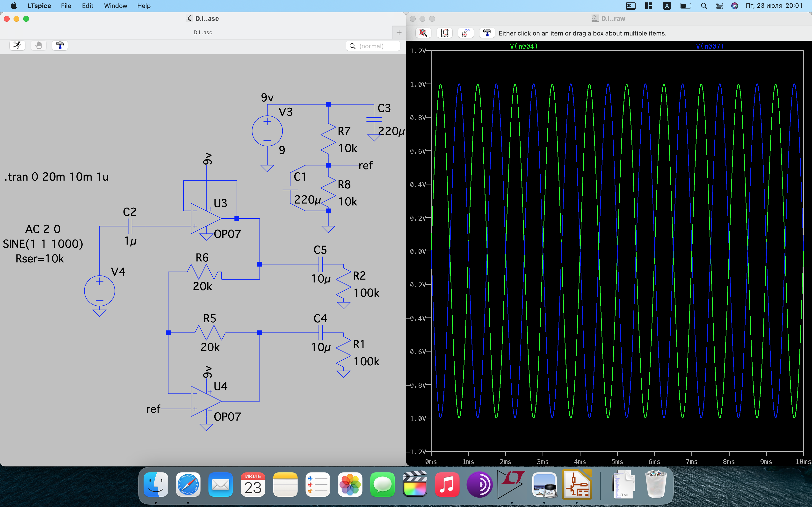This screenshot has width=812, height=507.
Task: Select the V(n004) green trace label
Action: coord(523,46)
